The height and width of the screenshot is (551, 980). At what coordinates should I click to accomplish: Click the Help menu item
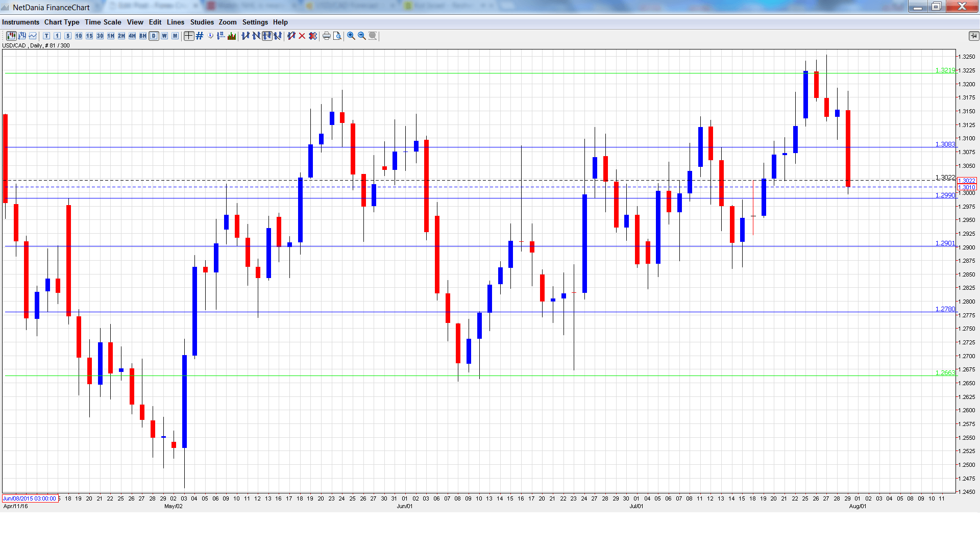click(280, 22)
